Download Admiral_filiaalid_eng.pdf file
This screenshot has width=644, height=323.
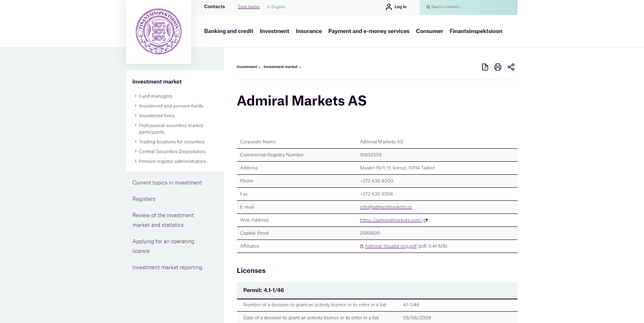pos(391,246)
